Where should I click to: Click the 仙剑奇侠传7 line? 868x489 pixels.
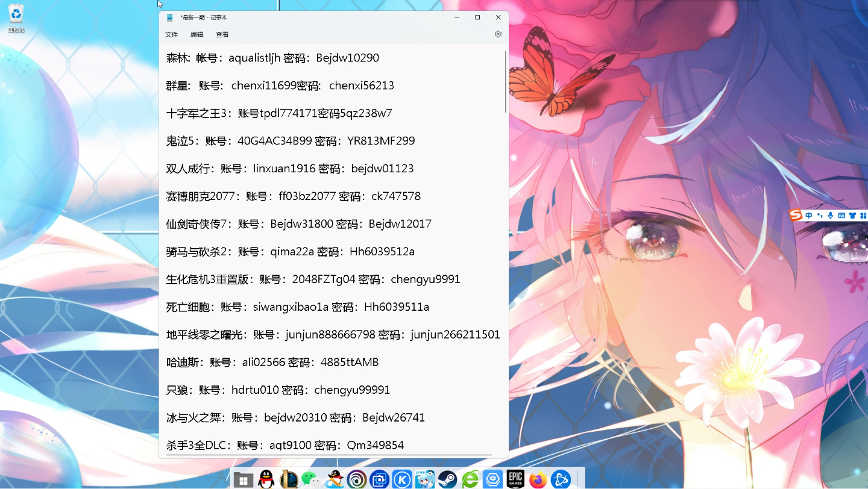point(299,224)
